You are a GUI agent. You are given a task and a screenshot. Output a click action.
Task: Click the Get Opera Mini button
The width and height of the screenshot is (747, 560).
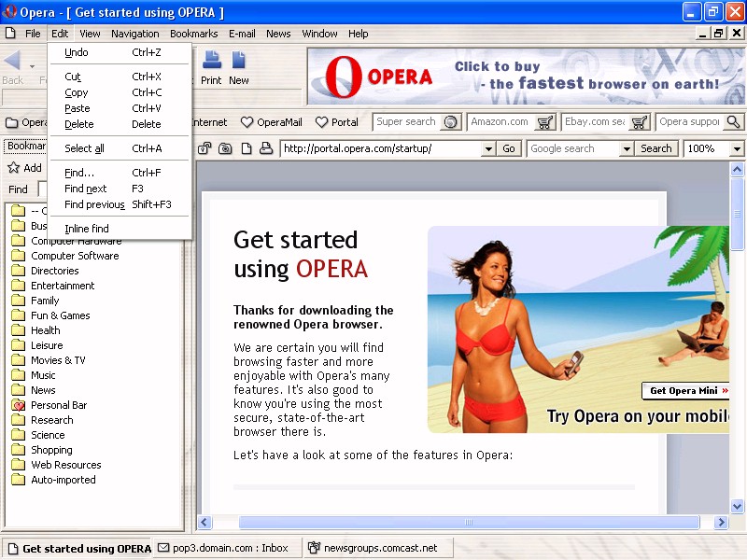[686, 391]
